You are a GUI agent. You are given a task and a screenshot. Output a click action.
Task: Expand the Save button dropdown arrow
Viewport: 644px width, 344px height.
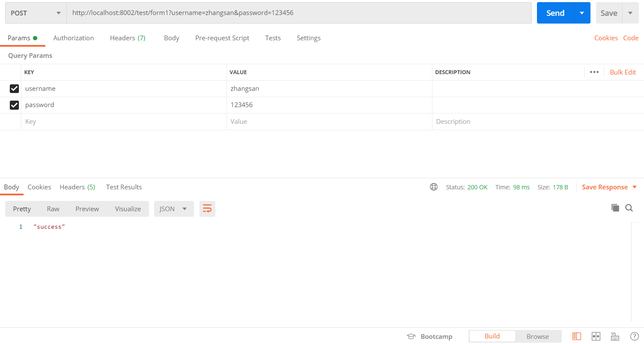pyautogui.click(x=630, y=13)
